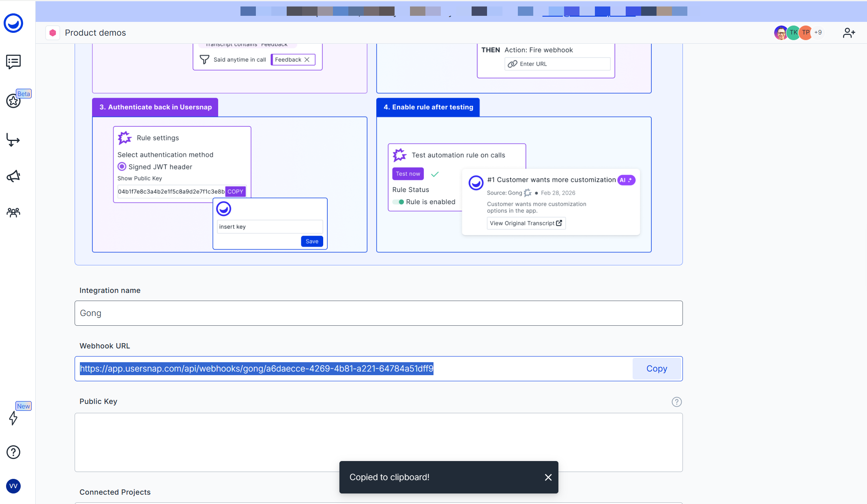This screenshot has height=504, width=867.
Task: Click the TP member avatar
Action: point(806,32)
